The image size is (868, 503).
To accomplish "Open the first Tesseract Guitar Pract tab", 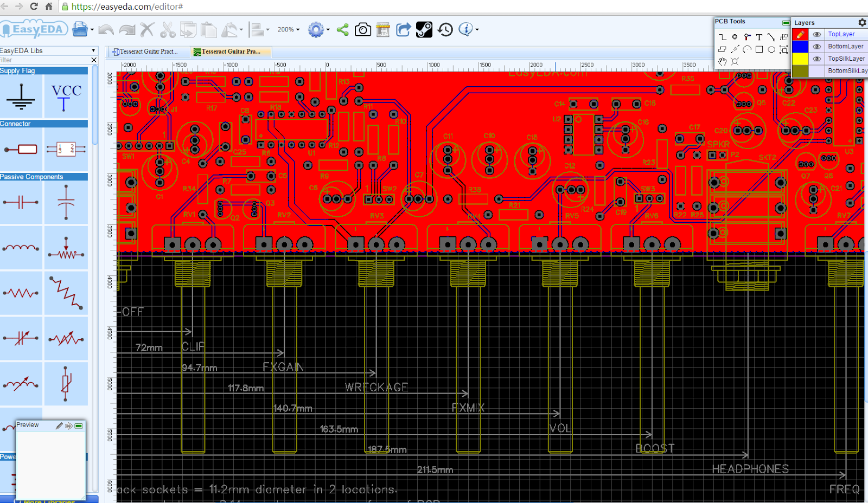I will click(148, 51).
